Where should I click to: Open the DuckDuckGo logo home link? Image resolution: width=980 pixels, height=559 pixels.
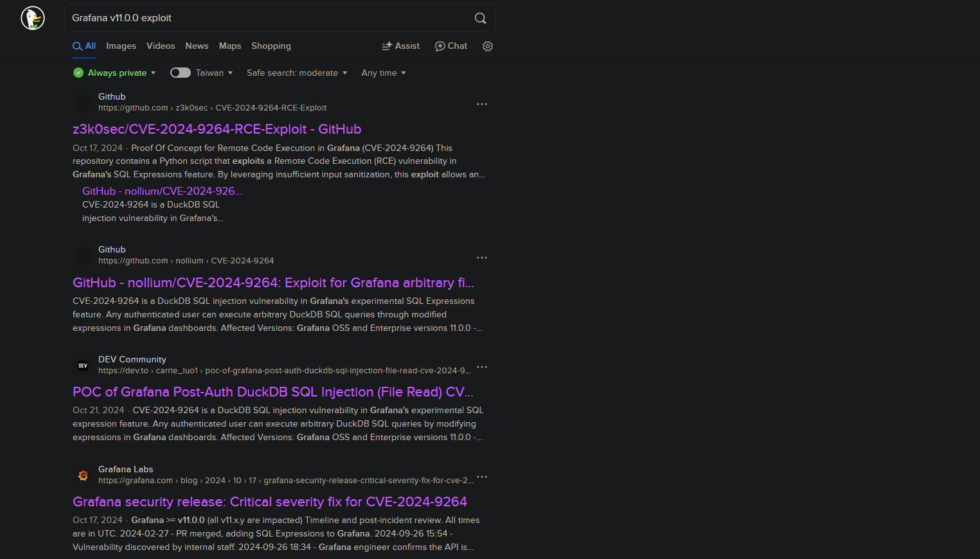click(32, 18)
